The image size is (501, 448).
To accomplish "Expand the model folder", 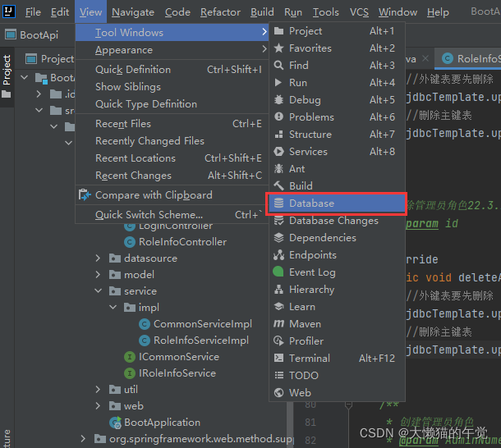I will point(98,274).
